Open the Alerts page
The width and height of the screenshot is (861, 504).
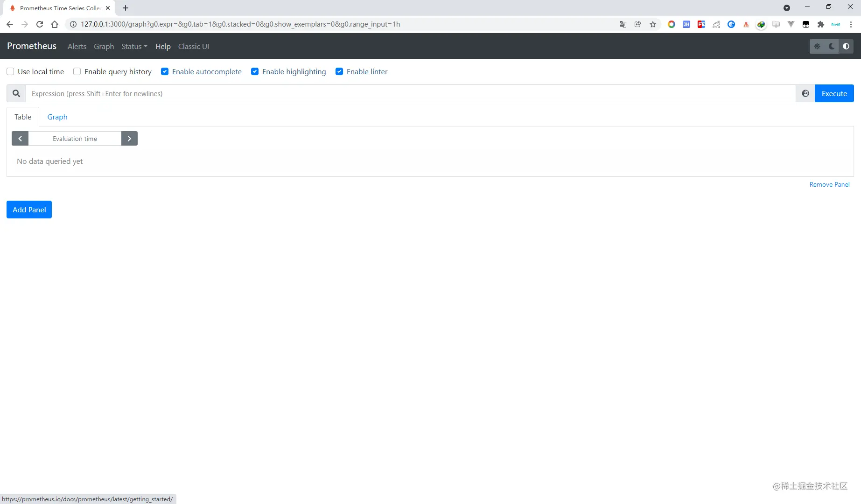[x=77, y=46]
